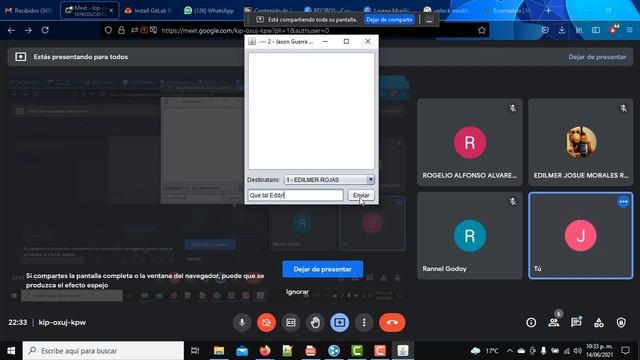Open the Firefox hamburger menu

pyautogui.click(x=630, y=30)
